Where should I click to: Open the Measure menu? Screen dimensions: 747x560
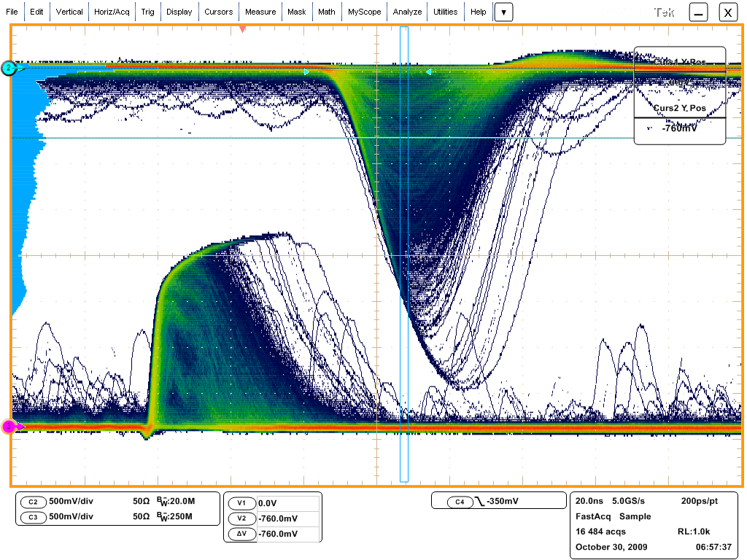(x=260, y=12)
